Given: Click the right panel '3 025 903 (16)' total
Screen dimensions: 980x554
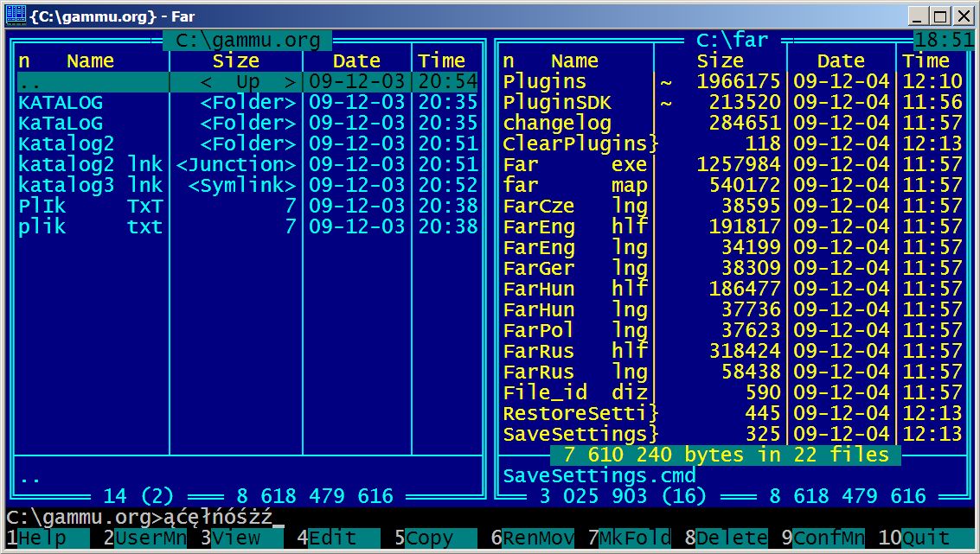Looking at the screenshot, I should click(622, 496).
